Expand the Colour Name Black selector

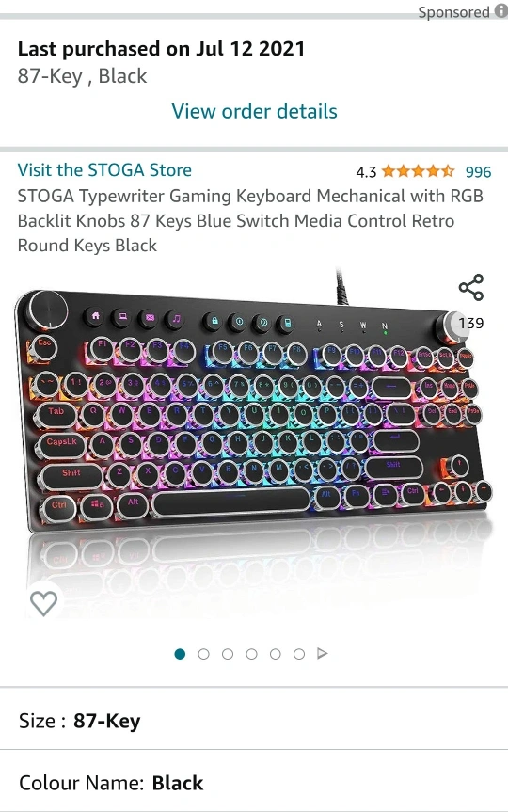point(254,781)
